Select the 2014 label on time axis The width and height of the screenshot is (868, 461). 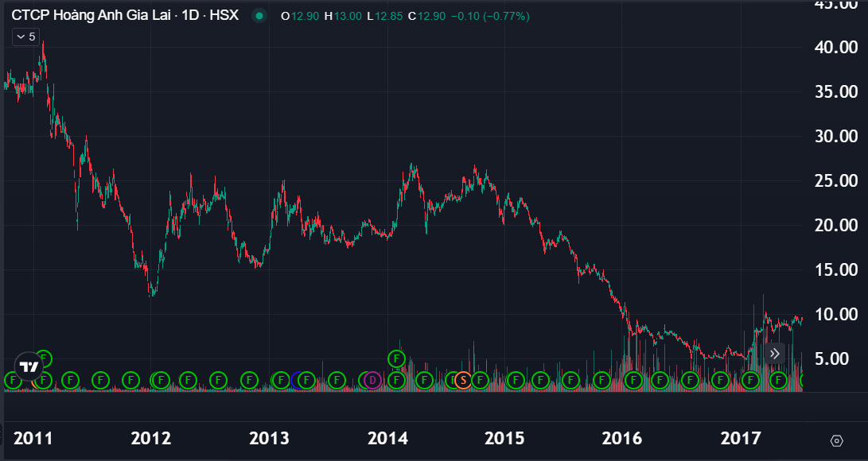(388, 438)
